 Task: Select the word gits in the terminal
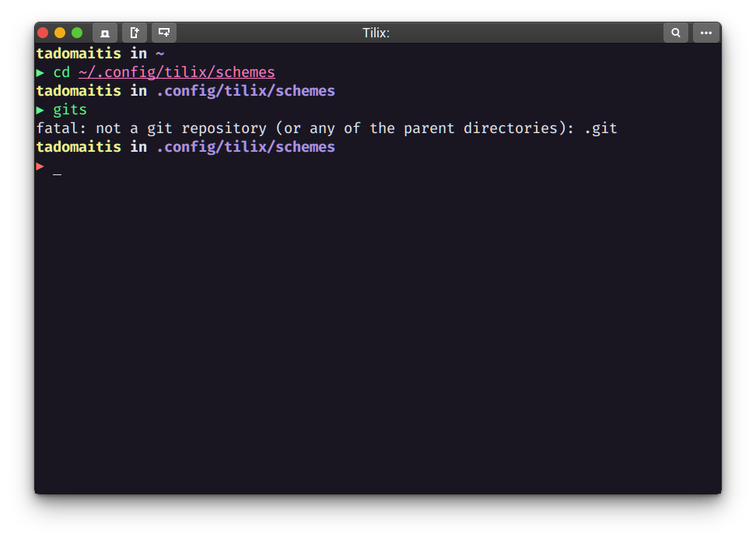click(x=69, y=109)
